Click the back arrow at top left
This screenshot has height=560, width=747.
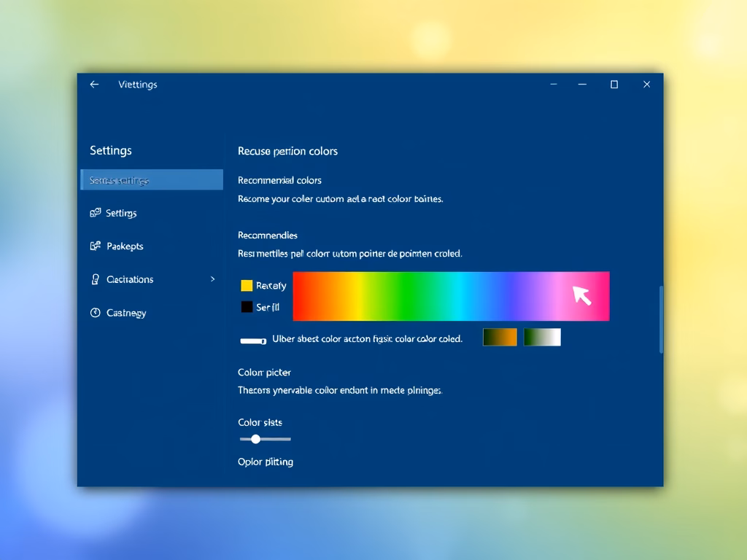[94, 85]
